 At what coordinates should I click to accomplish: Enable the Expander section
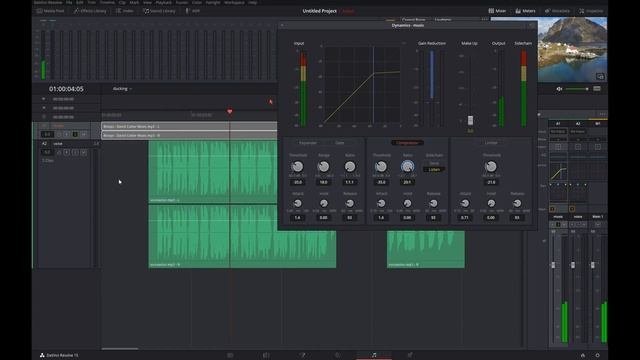pyautogui.click(x=308, y=143)
